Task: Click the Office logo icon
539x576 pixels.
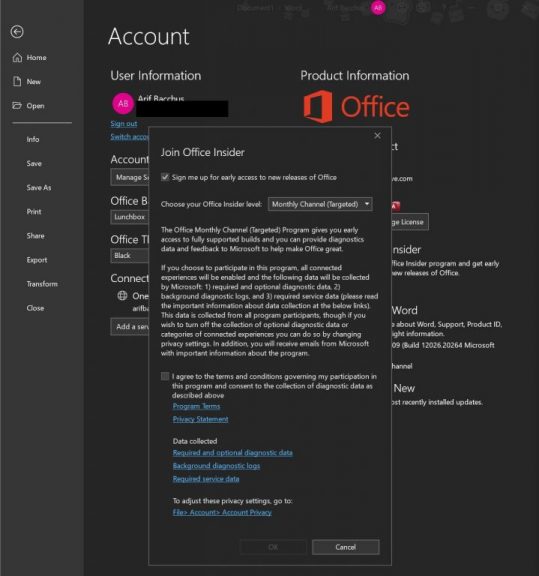Action: [318, 107]
